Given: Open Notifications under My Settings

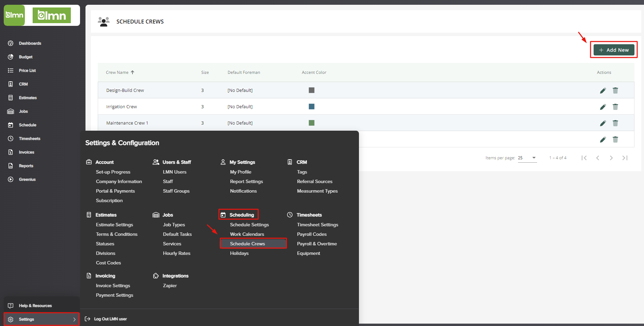Looking at the screenshot, I should click(243, 191).
